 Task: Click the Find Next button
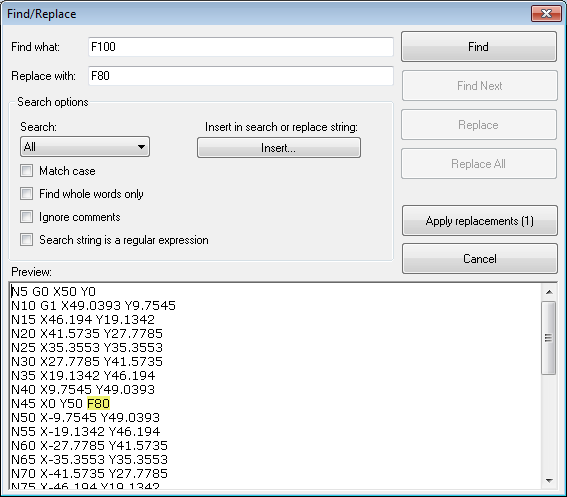pos(479,86)
